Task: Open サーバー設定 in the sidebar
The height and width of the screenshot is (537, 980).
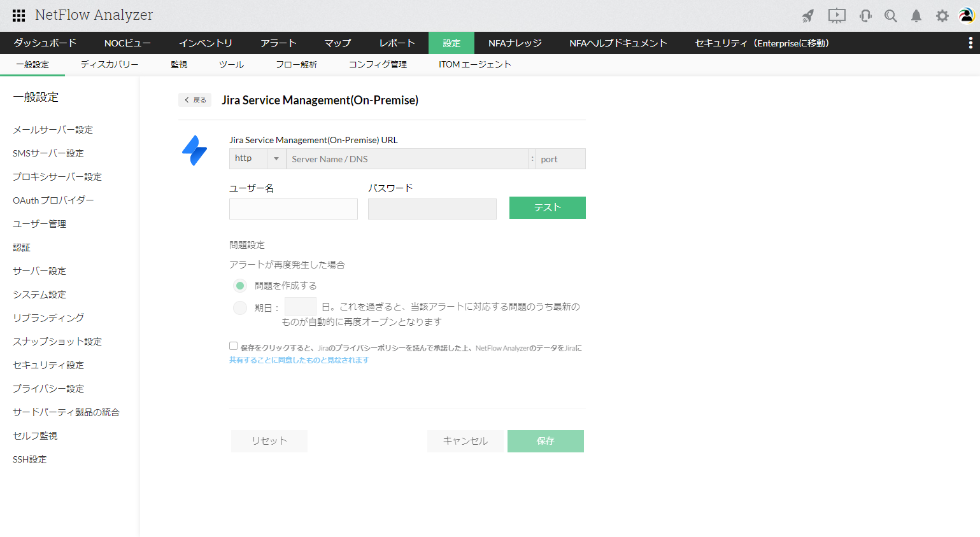Action: (39, 271)
